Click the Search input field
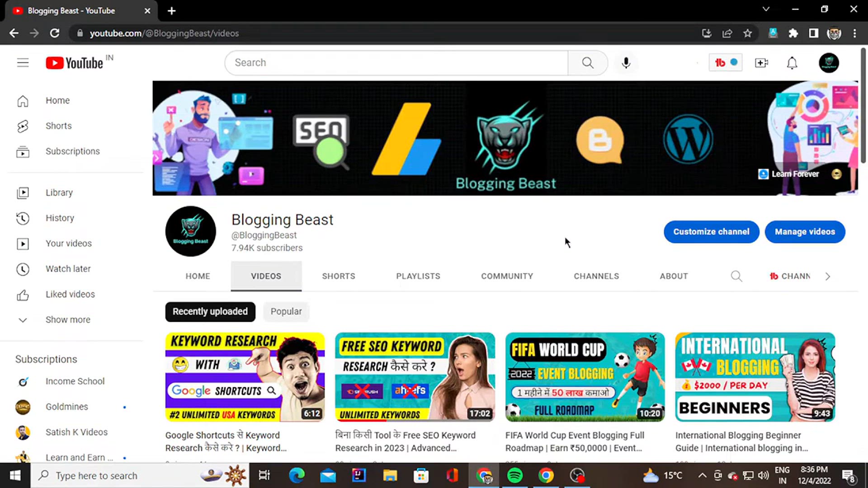This screenshot has height=488, width=868. 396,63
